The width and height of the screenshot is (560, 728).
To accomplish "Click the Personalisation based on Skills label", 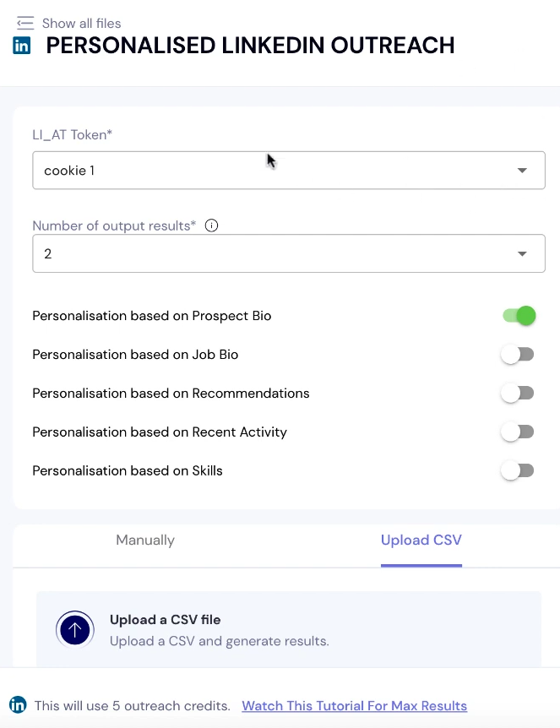I will click(x=128, y=470).
